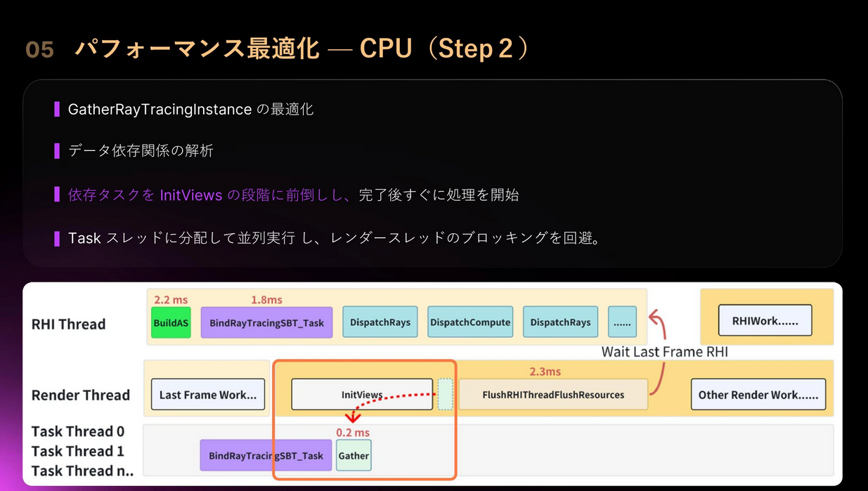Click the FlushRHIThreadFlushResources block

coord(553,395)
